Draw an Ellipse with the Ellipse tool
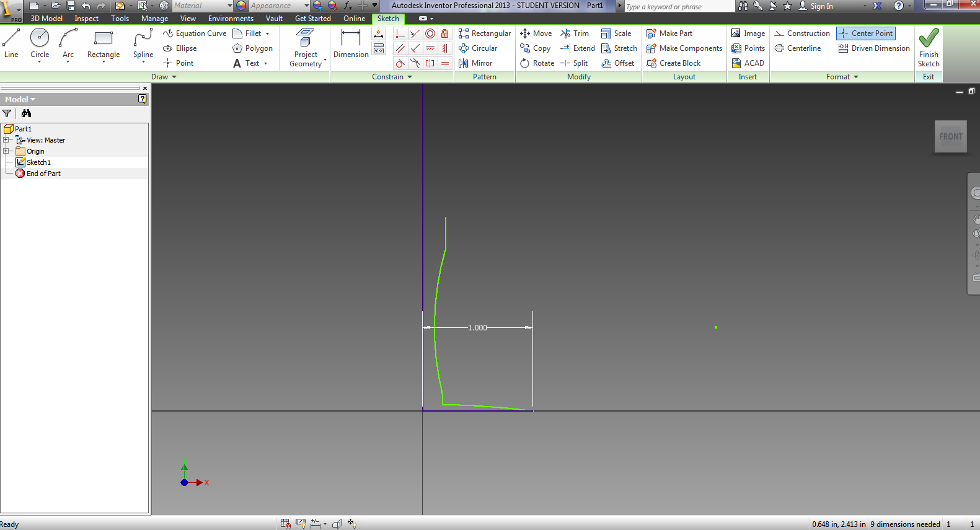Viewport: 980px width, 530px height. pyautogui.click(x=180, y=48)
